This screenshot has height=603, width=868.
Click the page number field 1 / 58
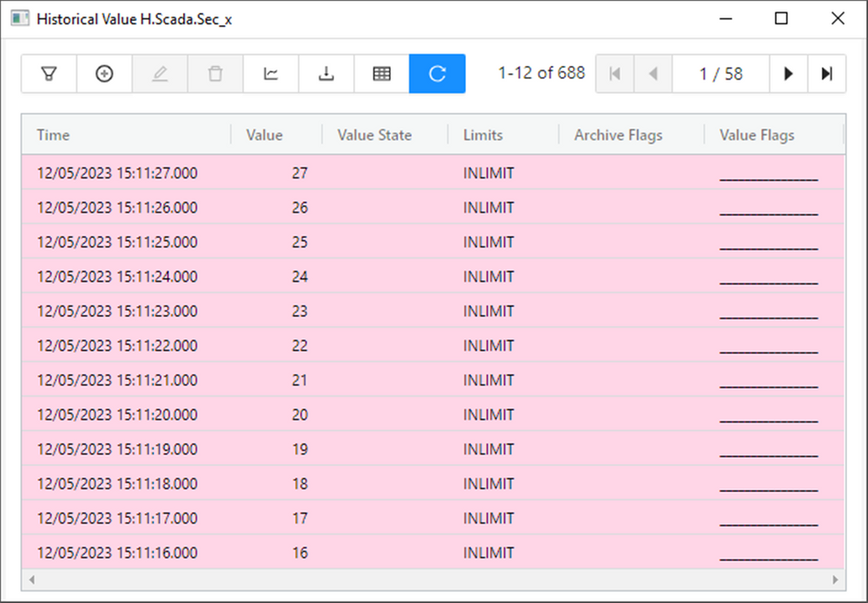[x=720, y=74]
